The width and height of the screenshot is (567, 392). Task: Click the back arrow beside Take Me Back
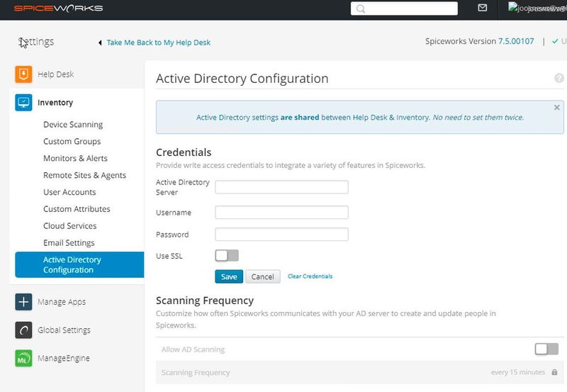click(100, 43)
